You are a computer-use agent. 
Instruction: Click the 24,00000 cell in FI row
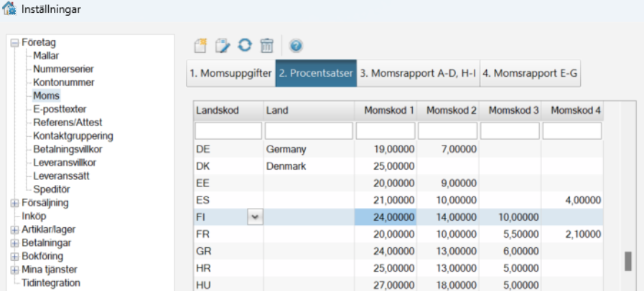tap(386, 217)
